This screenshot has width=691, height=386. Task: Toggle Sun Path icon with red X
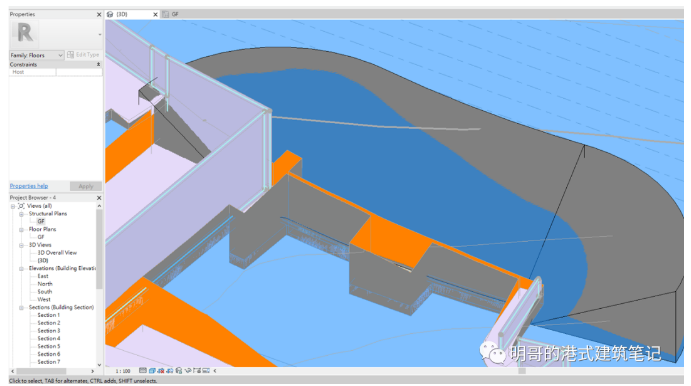[x=161, y=371]
